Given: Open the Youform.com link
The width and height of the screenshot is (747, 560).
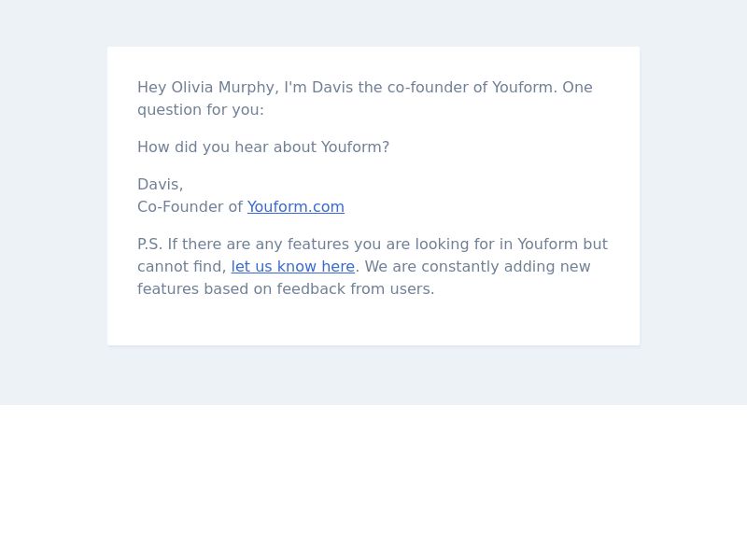Looking at the screenshot, I should tap(295, 207).
